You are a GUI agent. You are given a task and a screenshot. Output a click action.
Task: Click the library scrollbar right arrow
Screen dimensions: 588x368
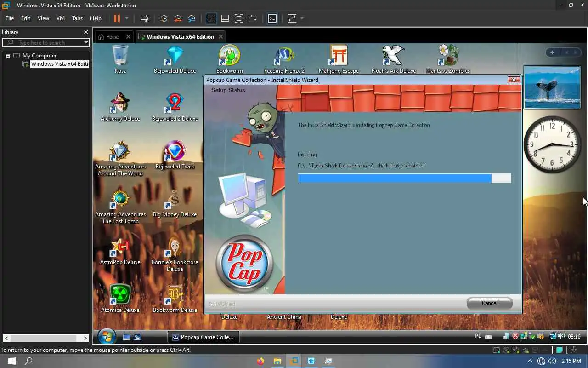tap(85, 338)
